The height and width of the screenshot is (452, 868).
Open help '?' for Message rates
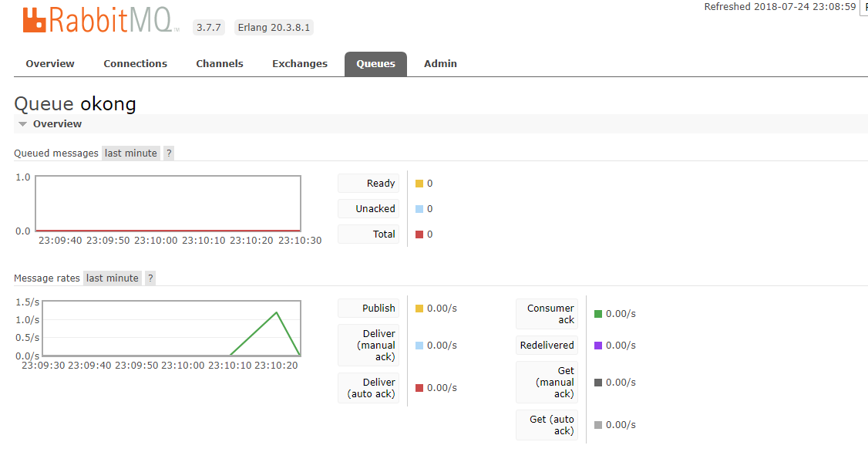[150, 278]
